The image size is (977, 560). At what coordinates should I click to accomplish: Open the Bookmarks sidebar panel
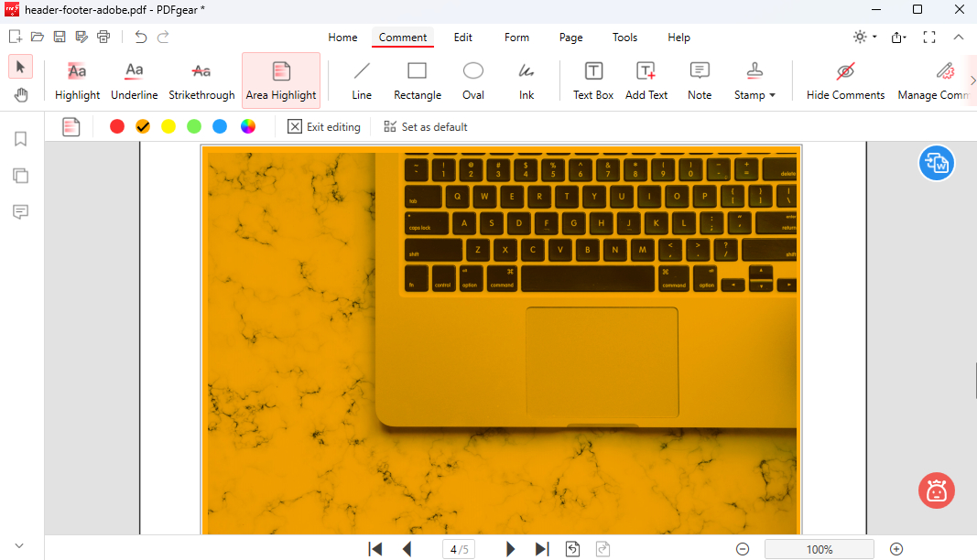click(20, 139)
